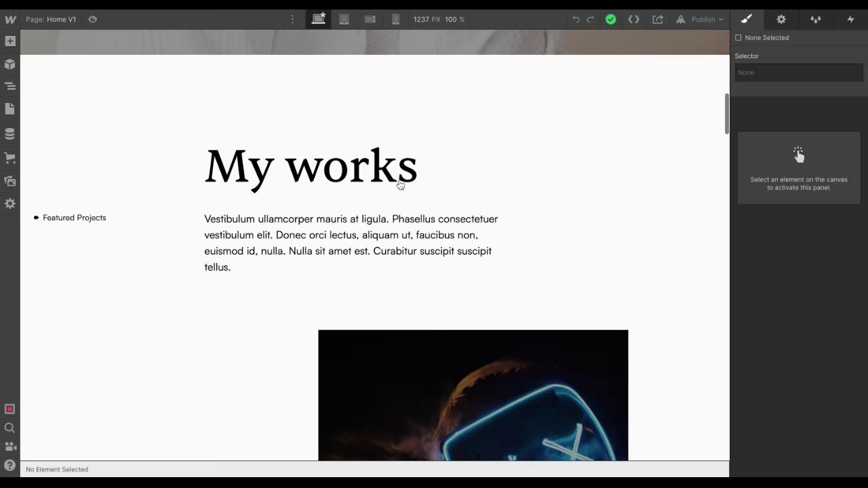Screen dimensions: 868x488
Task: Click the Redo arrow
Action: coord(590,19)
